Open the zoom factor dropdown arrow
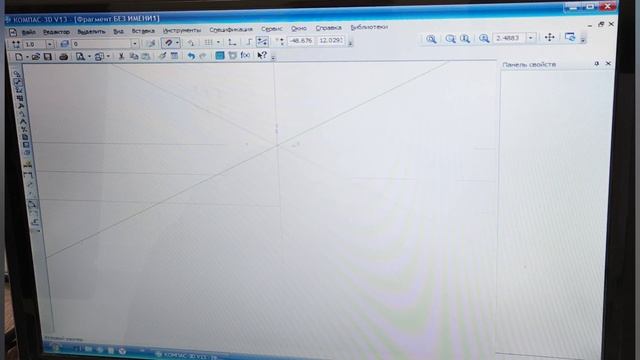This screenshot has height=360, width=640. [x=530, y=38]
